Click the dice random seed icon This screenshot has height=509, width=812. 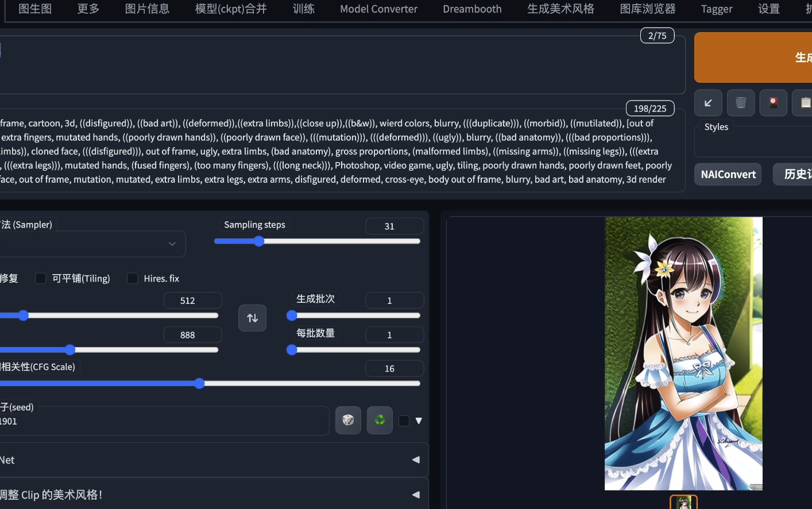click(x=348, y=420)
